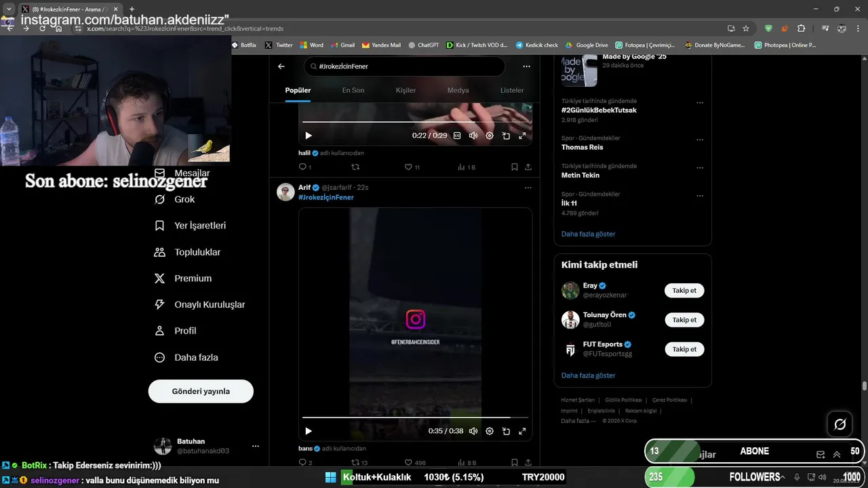Open options for Metin Tekin trend
The image size is (868, 488).
pos(700,167)
